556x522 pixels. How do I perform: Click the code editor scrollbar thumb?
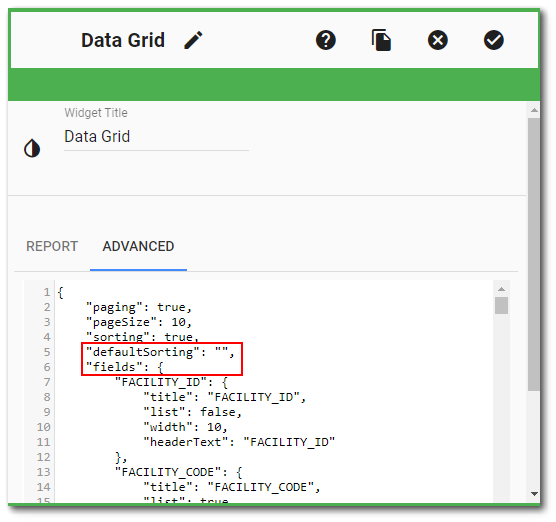click(x=501, y=305)
